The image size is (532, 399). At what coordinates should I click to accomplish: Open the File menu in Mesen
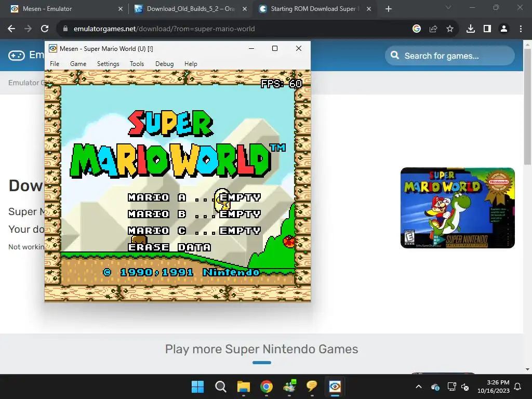coord(55,64)
